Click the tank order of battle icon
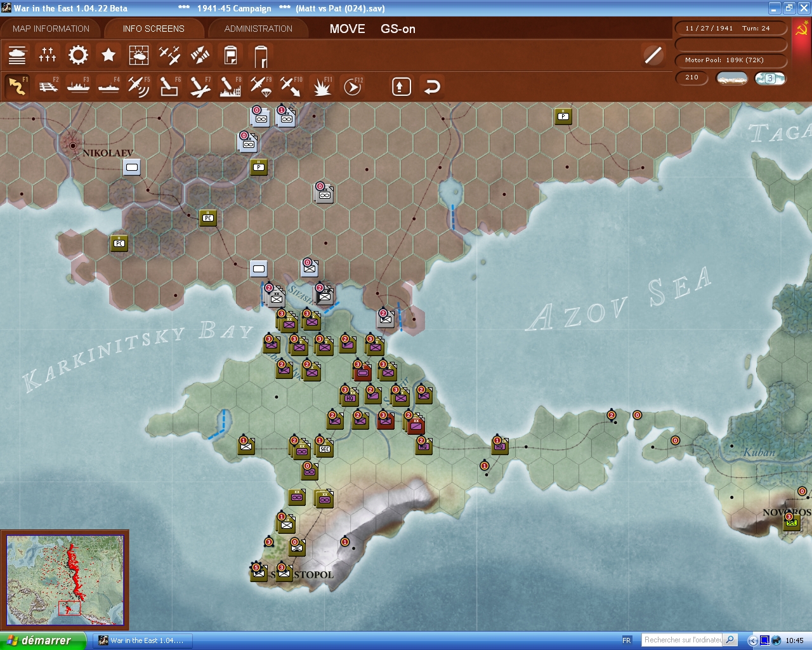The height and width of the screenshot is (650, 812). 17,55
